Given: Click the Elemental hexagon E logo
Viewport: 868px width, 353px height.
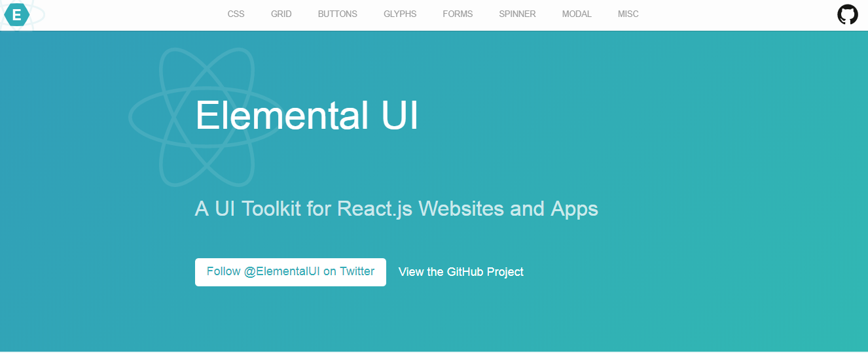Looking at the screenshot, I should point(17,14).
